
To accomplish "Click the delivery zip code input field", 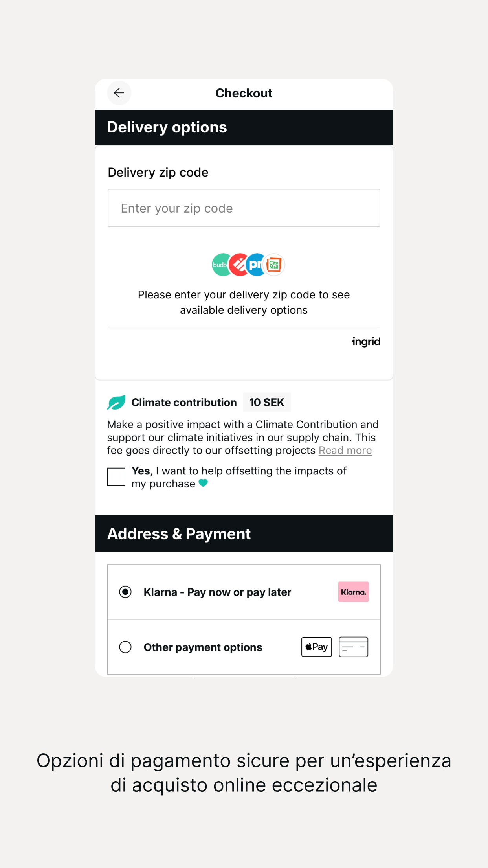I will click(244, 208).
